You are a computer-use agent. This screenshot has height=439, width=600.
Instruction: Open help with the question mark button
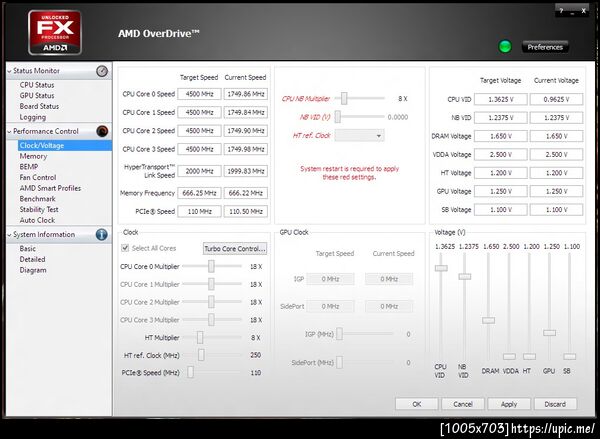pos(561,11)
